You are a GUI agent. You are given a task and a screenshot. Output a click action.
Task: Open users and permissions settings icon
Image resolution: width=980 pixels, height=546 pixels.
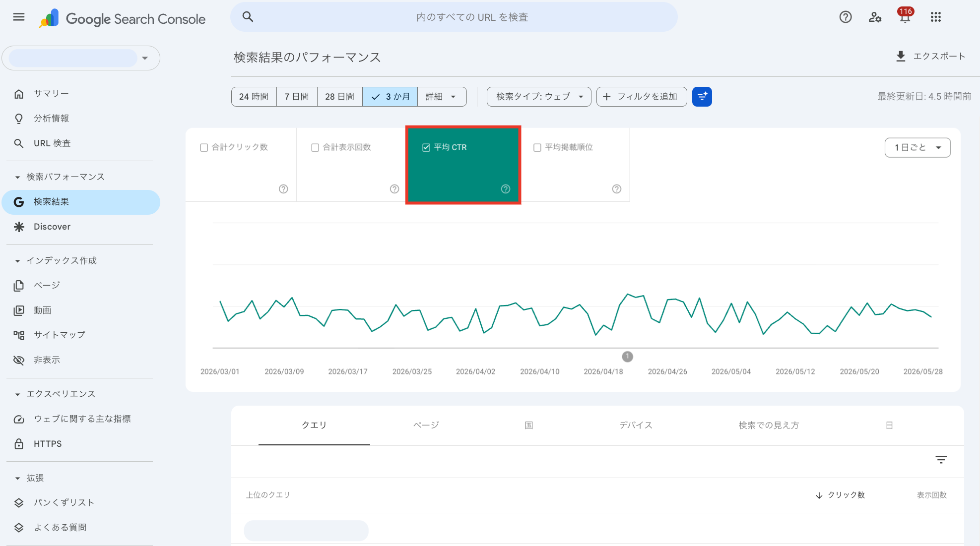tap(875, 17)
